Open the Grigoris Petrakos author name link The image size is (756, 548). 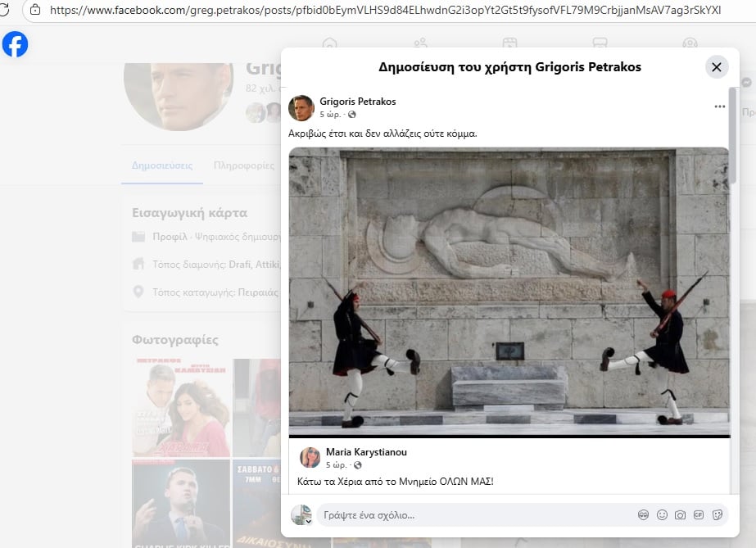358,102
